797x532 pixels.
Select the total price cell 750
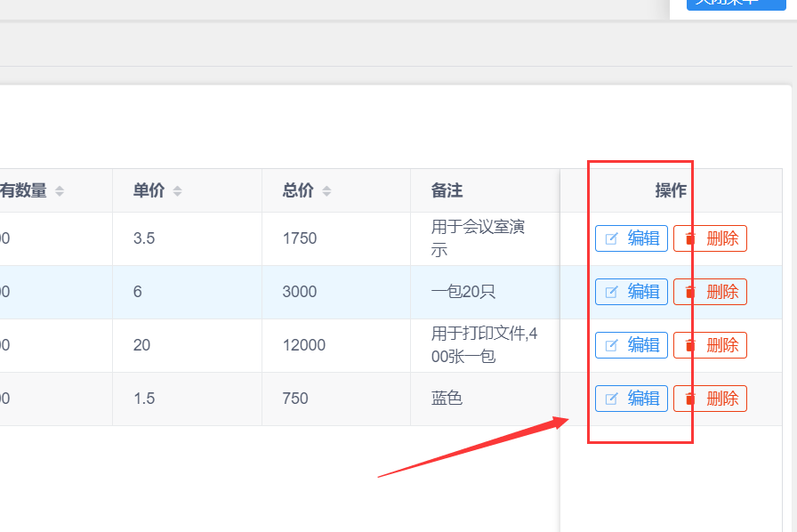[x=295, y=399]
